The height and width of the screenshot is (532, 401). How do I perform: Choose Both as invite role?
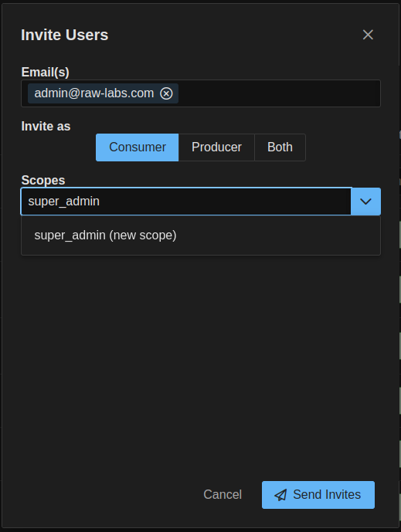(x=280, y=147)
